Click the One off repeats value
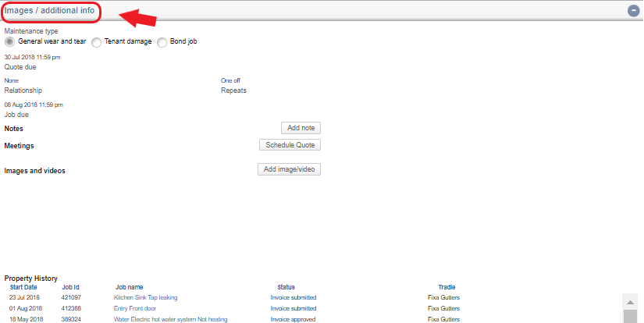Viewport: 644px width, 323px height. click(230, 80)
